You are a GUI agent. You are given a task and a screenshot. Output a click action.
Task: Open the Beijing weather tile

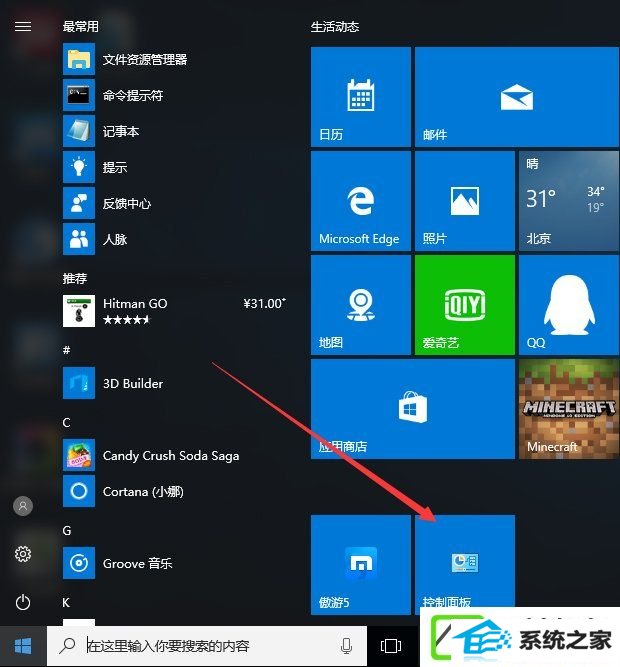pyautogui.click(x=569, y=201)
